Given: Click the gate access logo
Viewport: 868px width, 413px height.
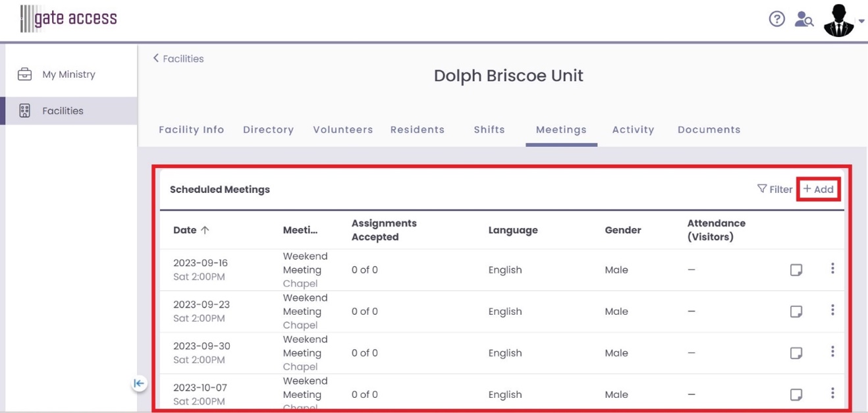Looking at the screenshot, I should click(68, 18).
